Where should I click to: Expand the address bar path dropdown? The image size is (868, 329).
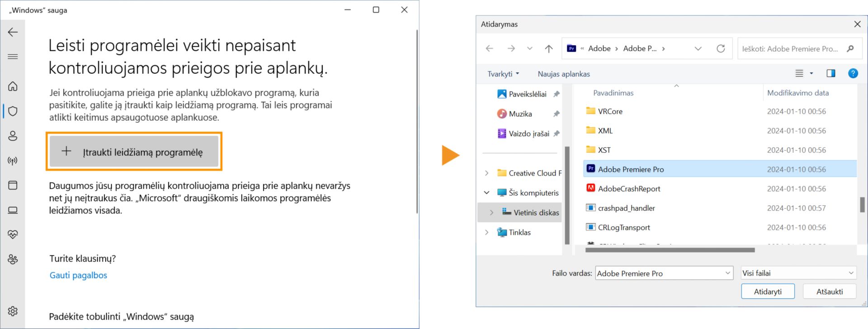(698, 48)
